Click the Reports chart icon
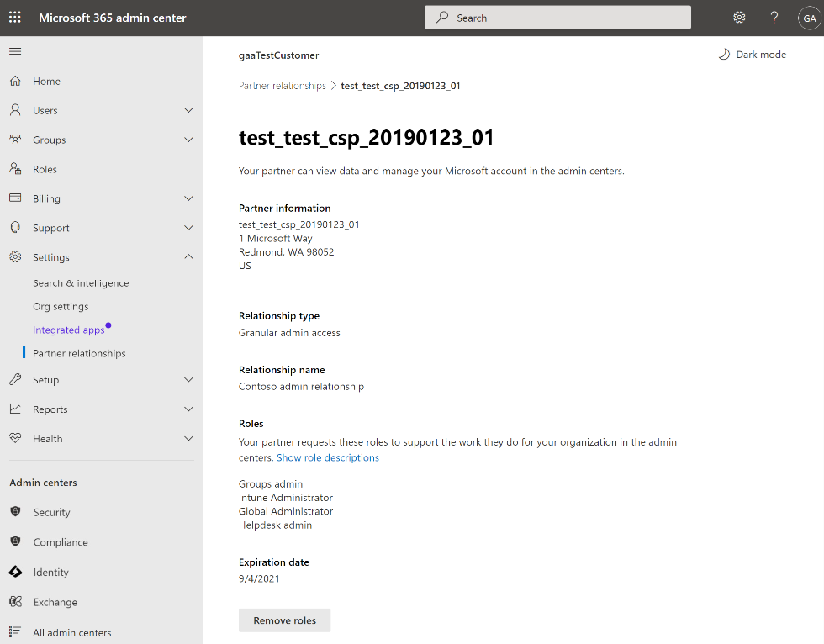 point(15,409)
